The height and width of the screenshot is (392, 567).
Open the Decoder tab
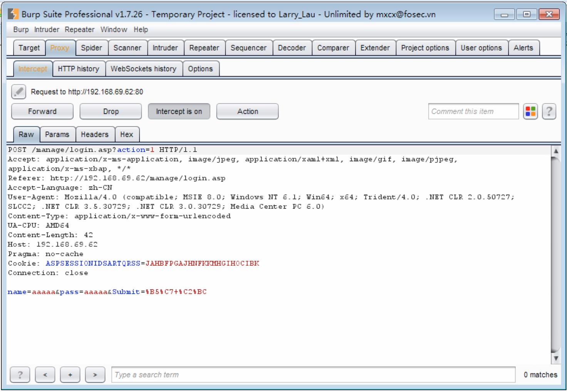pyautogui.click(x=292, y=48)
